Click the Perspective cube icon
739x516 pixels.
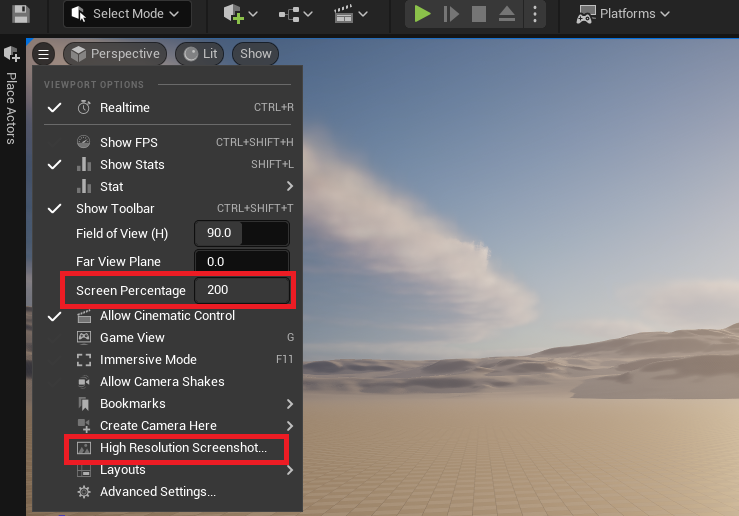[x=78, y=54]
